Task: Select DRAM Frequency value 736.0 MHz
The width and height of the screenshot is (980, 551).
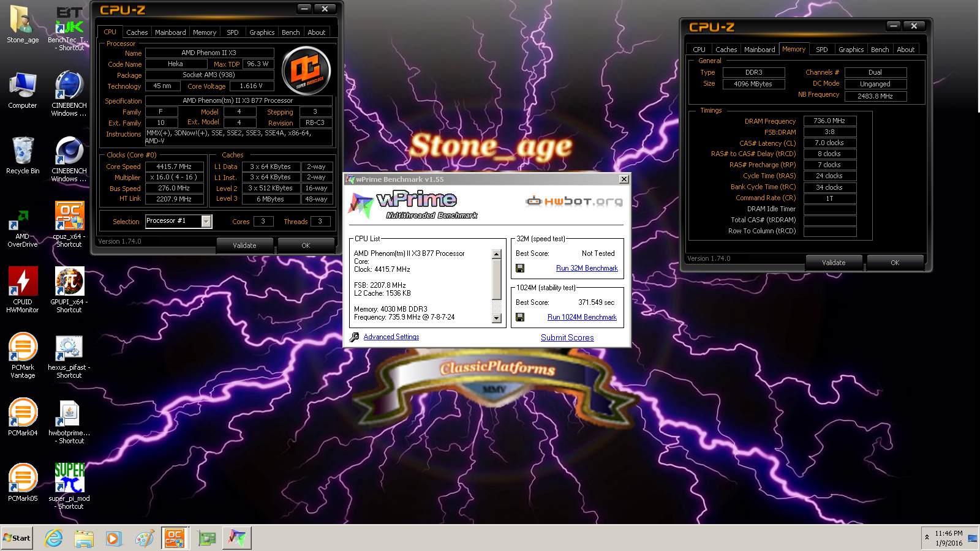Action: click(x=829, y=121)
